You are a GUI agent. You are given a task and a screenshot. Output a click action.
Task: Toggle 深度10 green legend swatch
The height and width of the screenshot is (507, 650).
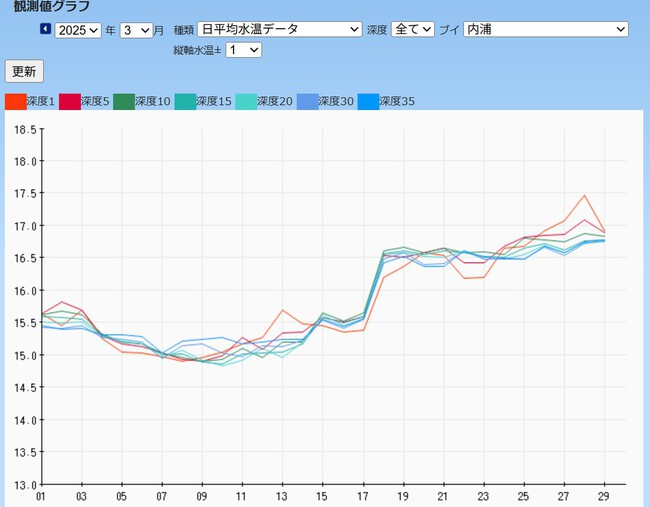(124, 102)
